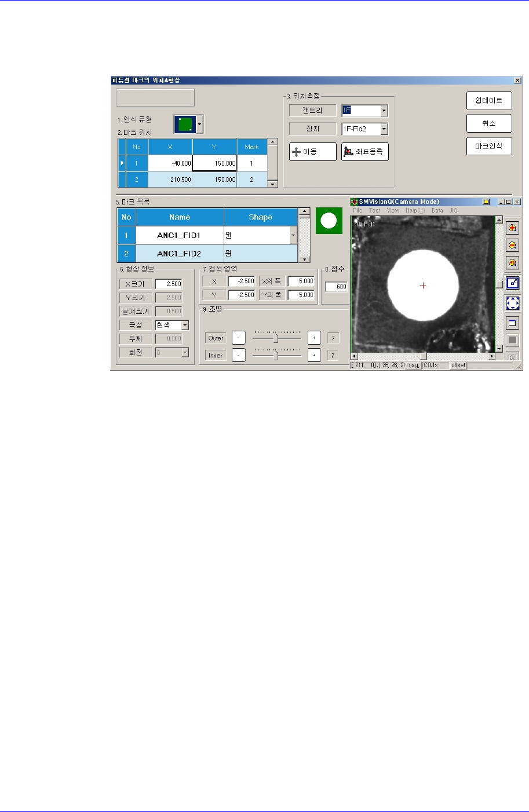Open the File menu in SMVisionQ
The height and width of the screenshot is (812, 529).
pyautogui.click(x=357, y=211)
